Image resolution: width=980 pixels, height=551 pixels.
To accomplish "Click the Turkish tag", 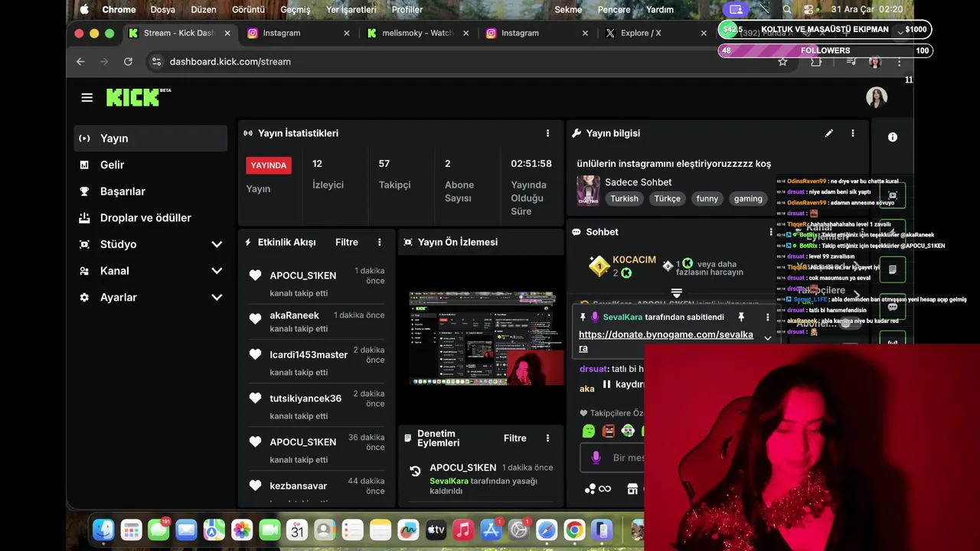I will pyautogui.click(x=624, y=198).
